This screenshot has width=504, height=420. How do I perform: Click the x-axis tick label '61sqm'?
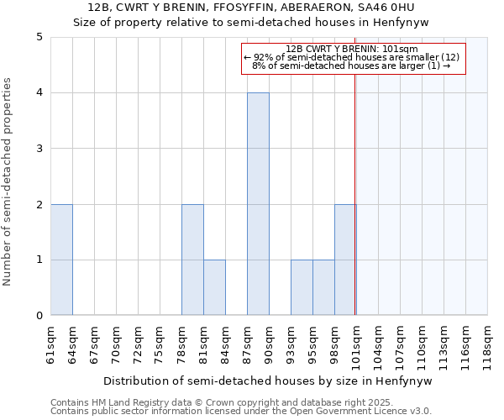[50, 345]
